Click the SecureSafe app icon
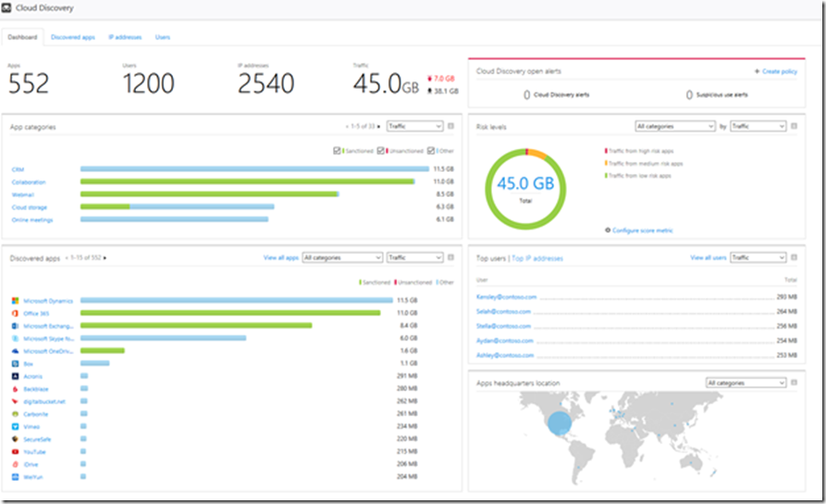This screenshot has height=504, width=826. (x=16, y=439)
